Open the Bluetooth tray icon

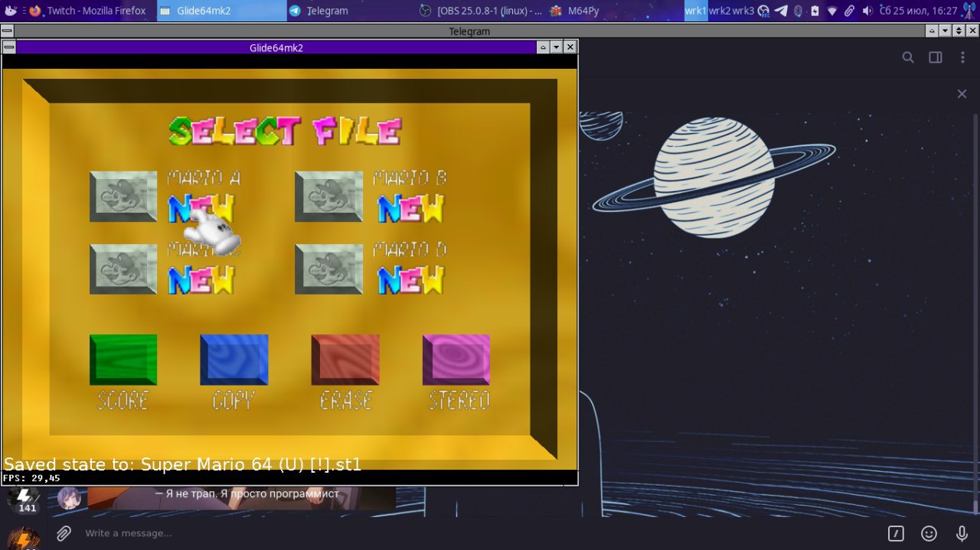(798, 11)
